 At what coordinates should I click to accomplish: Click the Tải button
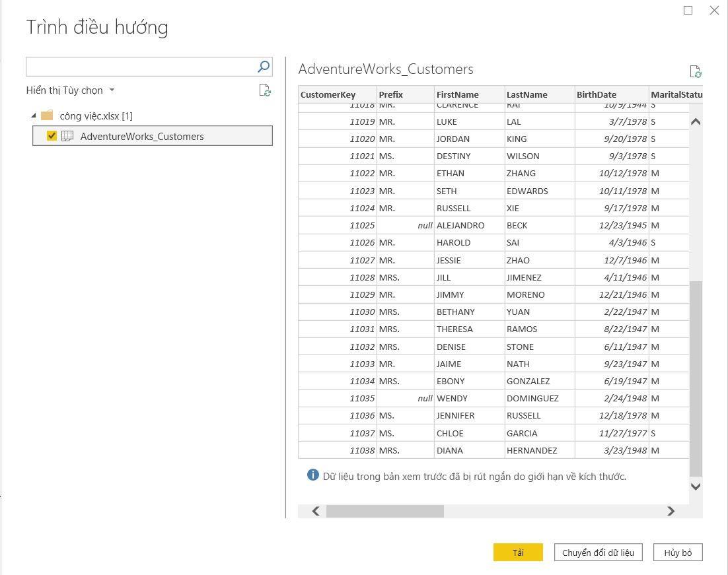pos(518,553)
